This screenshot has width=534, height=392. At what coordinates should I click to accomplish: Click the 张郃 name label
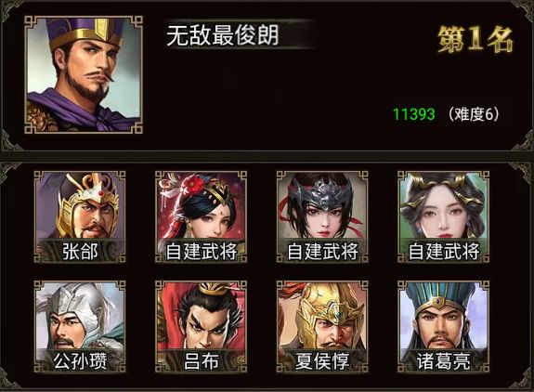click(80, 251)
